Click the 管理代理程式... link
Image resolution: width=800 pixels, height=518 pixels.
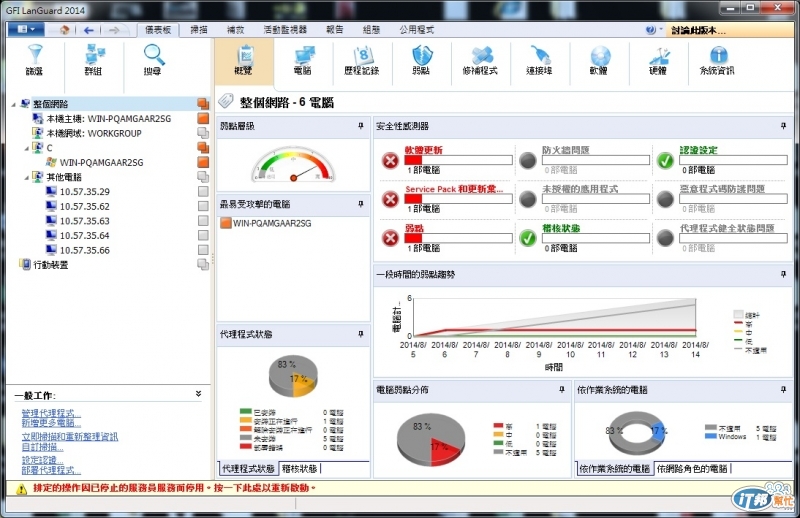point(51,413)
